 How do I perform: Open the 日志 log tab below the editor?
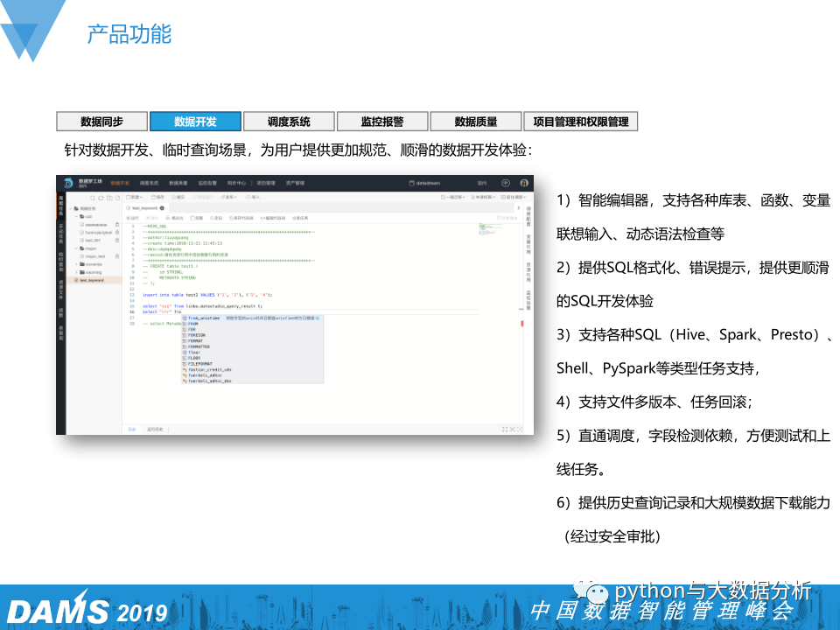pyautogui.click(x=132, y=429)
